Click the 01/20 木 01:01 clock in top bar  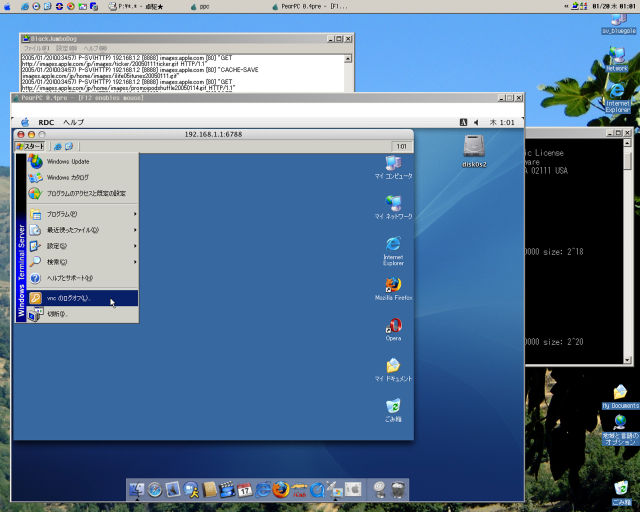point(614,7)
